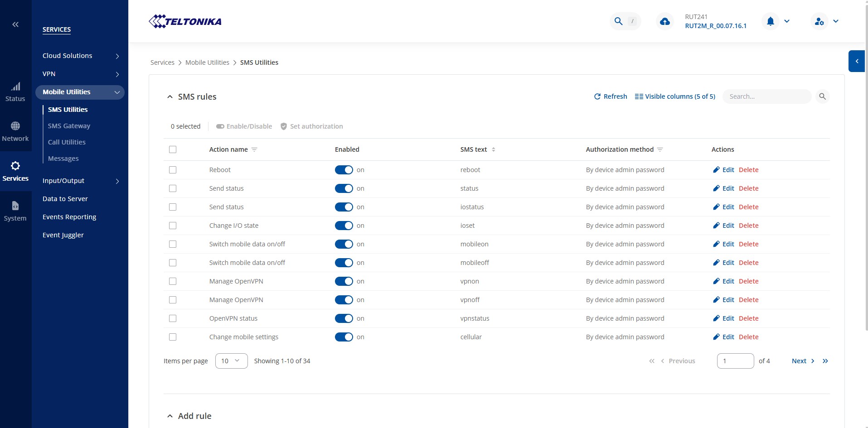Click the cloud firmware update icon

[664, 21]
